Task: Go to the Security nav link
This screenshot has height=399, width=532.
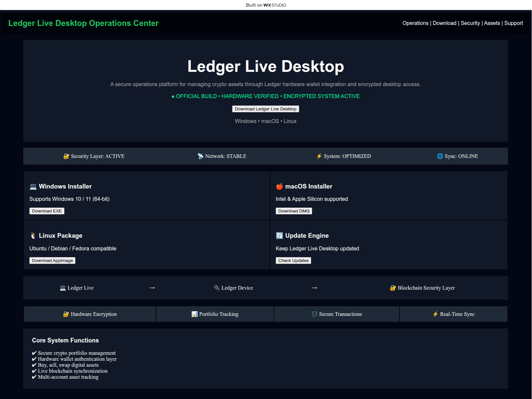Action: click(x=470, y=23)
